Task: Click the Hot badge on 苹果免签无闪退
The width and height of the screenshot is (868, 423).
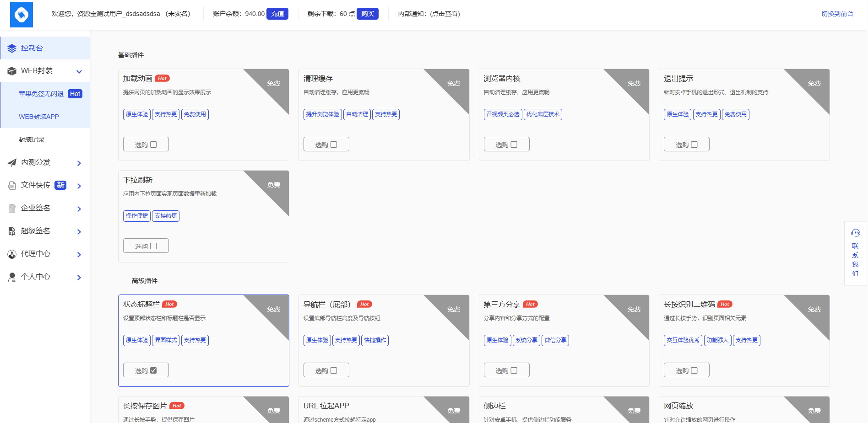Action: [75, 94]
